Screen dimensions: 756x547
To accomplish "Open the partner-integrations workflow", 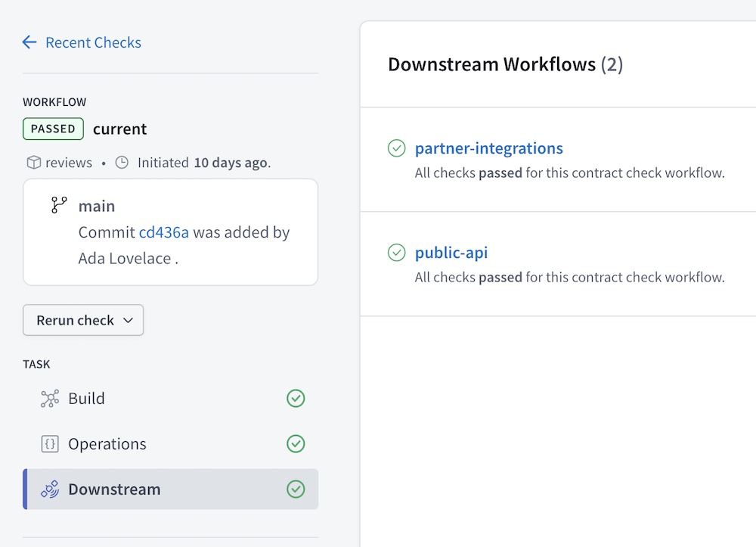I will click(x=488, y=148).
